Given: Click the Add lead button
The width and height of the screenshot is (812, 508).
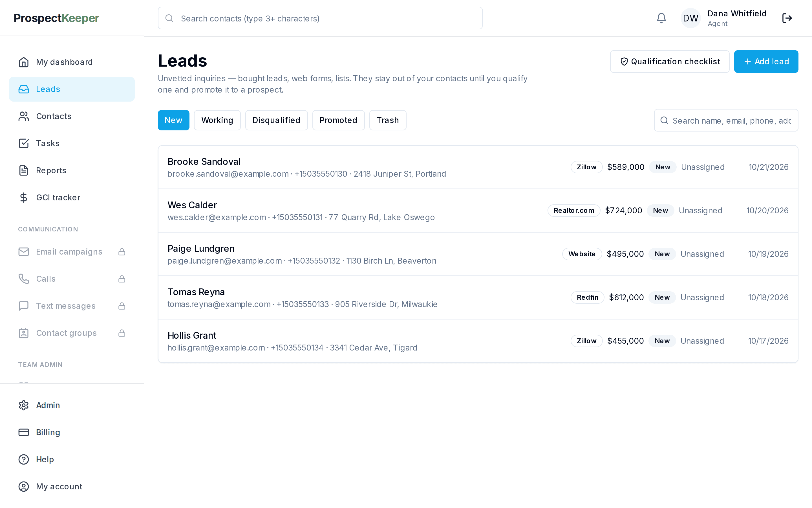Looking at the screenshot, I should point(766,62).
